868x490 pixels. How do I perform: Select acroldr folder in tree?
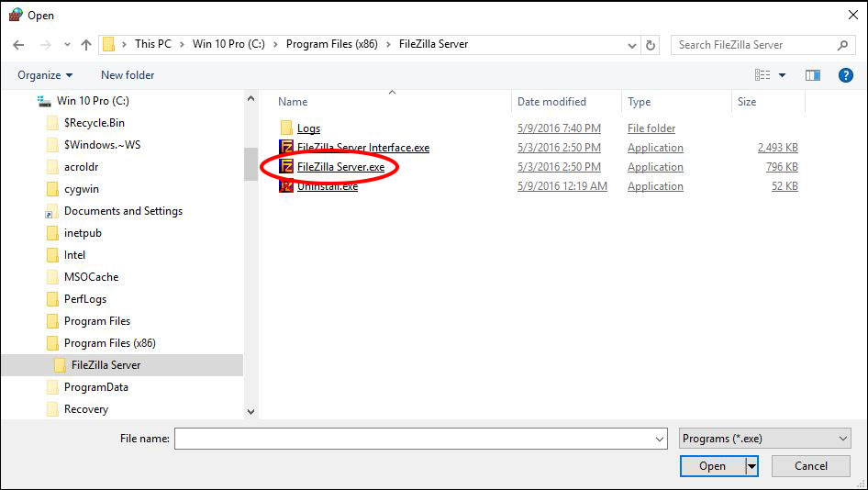coord(82,167)
